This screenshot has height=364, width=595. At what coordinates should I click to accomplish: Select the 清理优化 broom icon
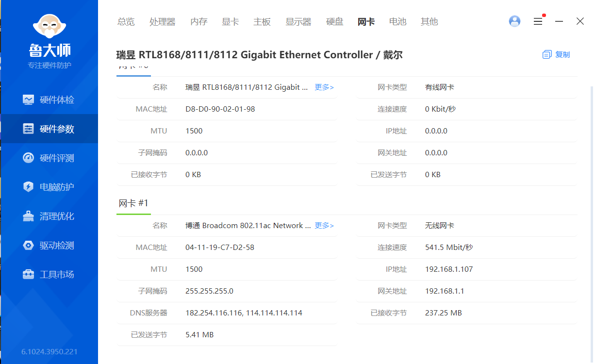coord(29,216)
